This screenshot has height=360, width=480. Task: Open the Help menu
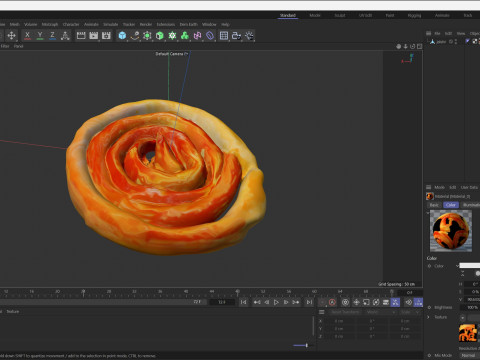click(225, 24)
